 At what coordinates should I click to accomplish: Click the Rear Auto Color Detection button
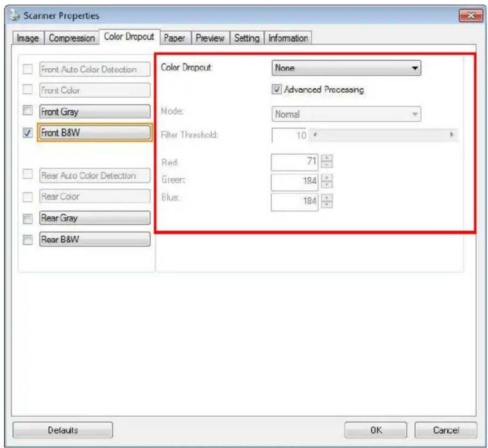pos(95,176)
